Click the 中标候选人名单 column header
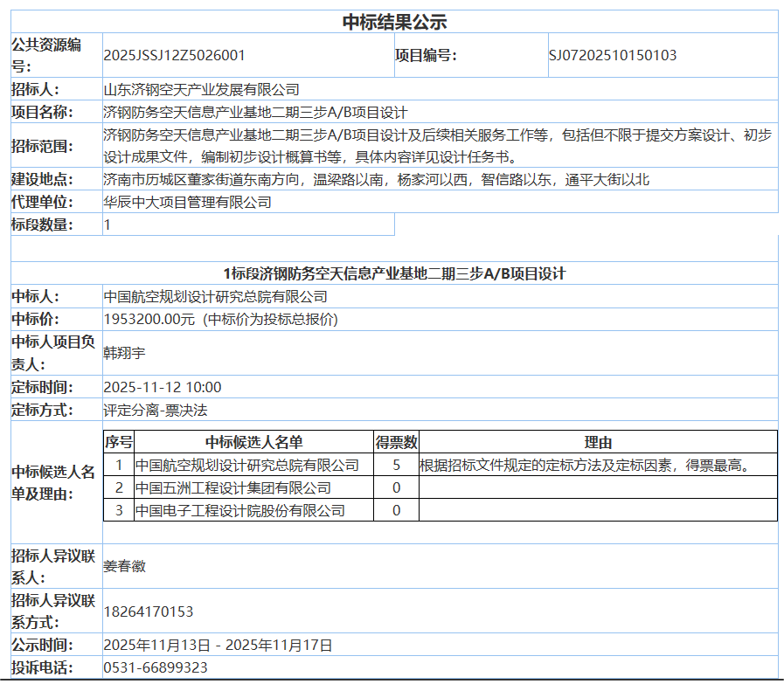Viewport: 784px width, 684px height. 253,442
